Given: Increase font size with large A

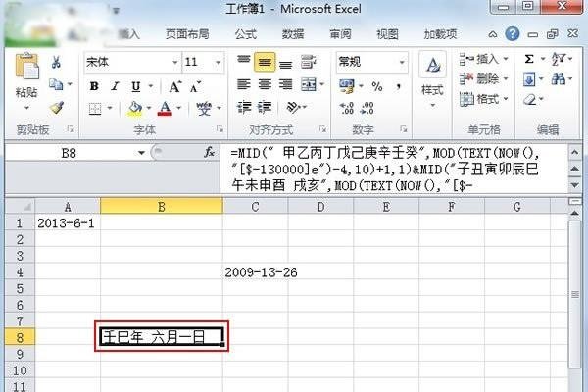Looking at the screenshot, I should [x=174, y=87].
